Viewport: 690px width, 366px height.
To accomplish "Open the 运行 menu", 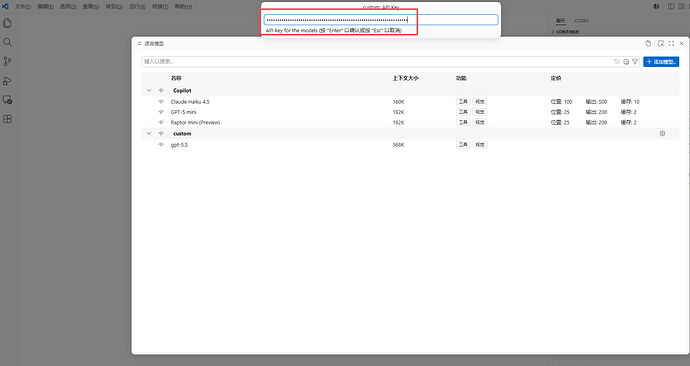I will pos(137,7).
